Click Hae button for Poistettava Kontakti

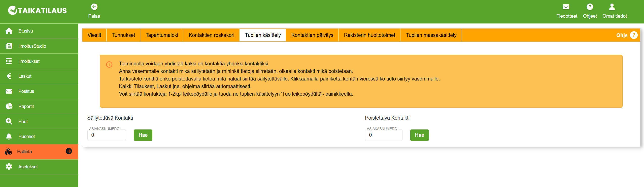click(x=420, y=135)
